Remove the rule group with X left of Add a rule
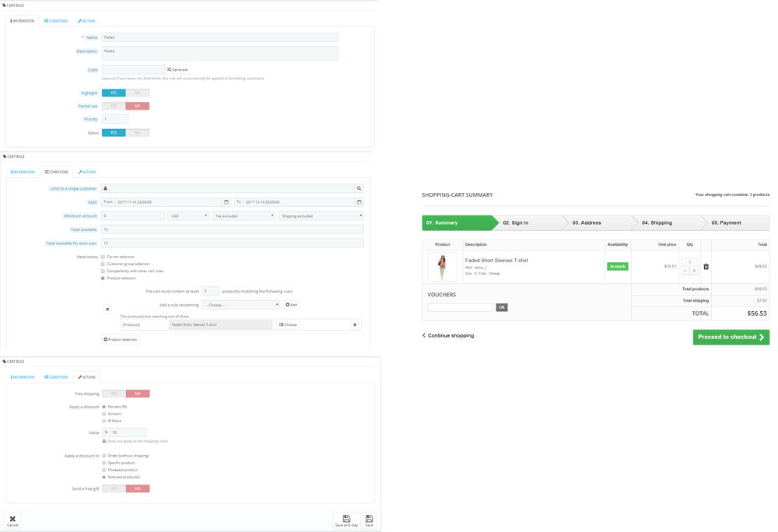 (107, 309)
